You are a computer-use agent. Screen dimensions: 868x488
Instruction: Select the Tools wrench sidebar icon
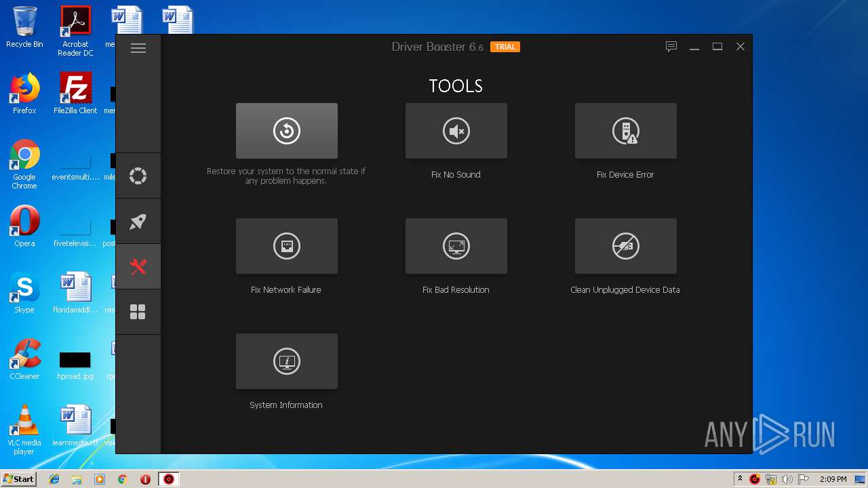click(x=138, y=267)
